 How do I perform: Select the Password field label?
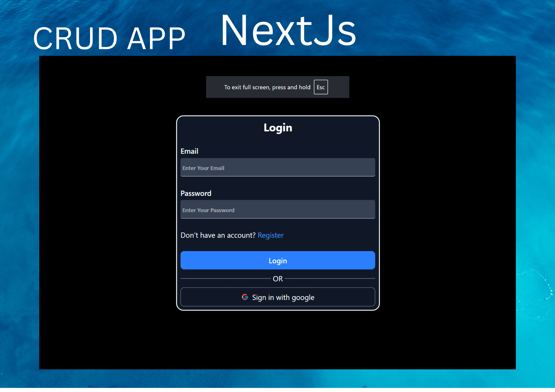[x=196, y=193]
